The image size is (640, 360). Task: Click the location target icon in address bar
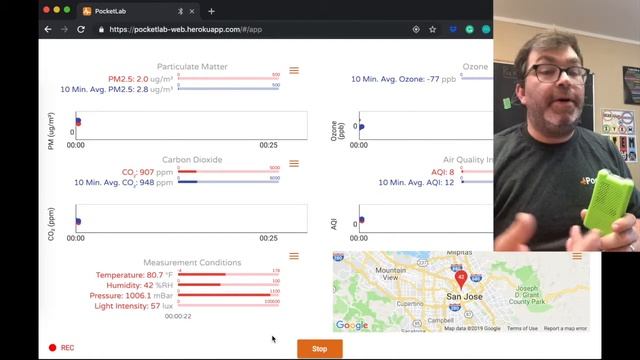tap(416, 29)
